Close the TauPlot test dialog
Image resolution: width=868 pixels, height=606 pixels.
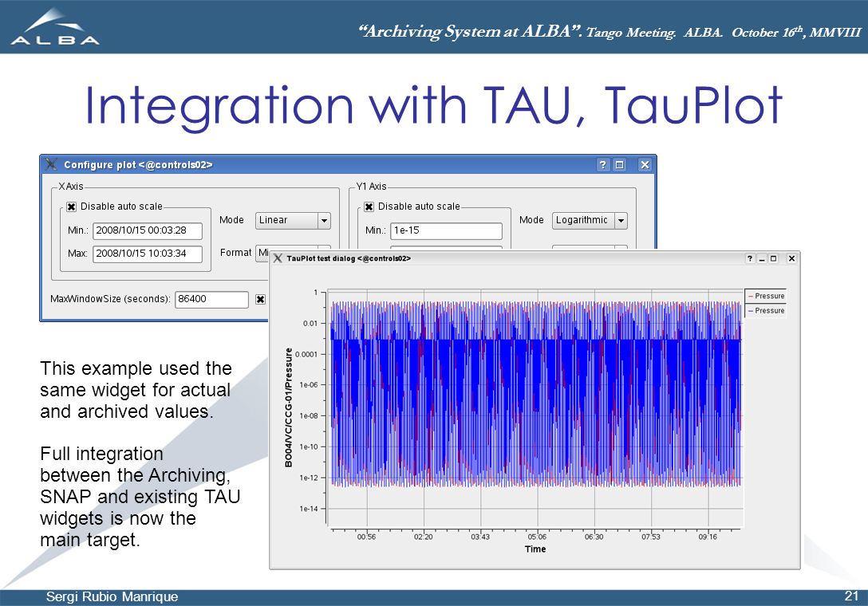[791, 258]
